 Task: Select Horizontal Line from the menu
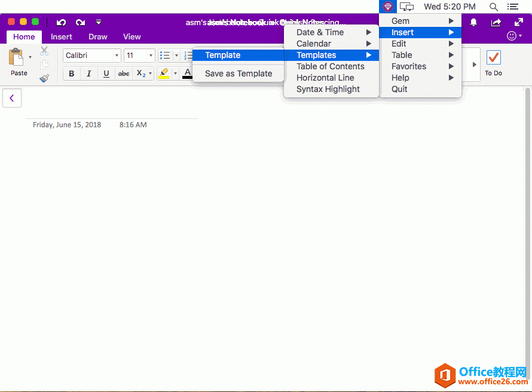tap(325, 78)
